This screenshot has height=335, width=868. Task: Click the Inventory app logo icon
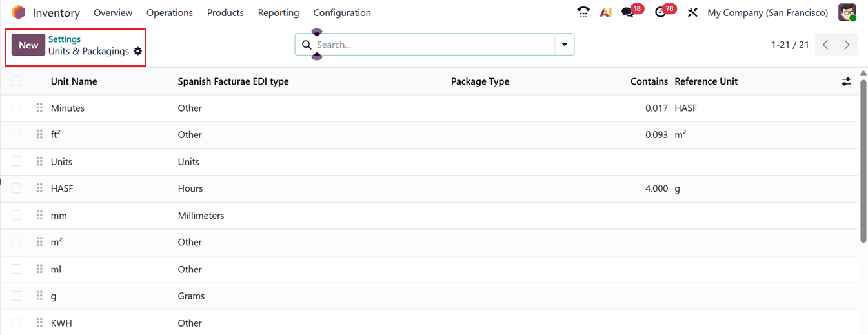[19, 13]
